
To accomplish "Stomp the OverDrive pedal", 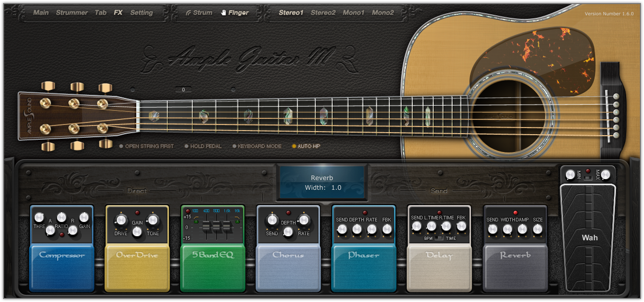I will click(137, 268).
